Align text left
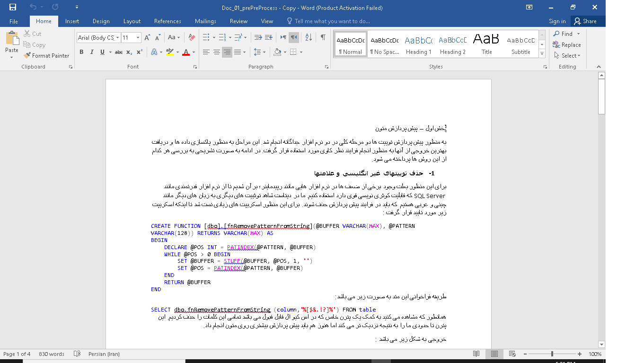This screenshot has height=363, width=644. [206, 52]
